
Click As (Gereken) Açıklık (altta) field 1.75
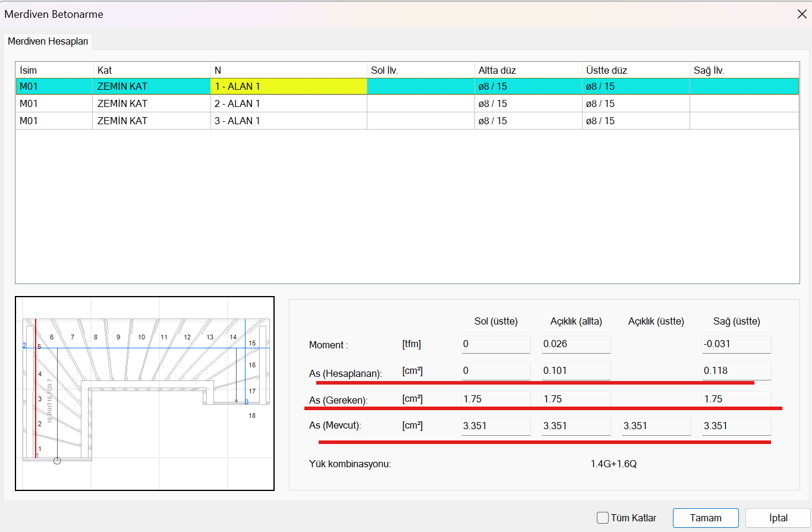pyautogui.click(x=576, y=399)
